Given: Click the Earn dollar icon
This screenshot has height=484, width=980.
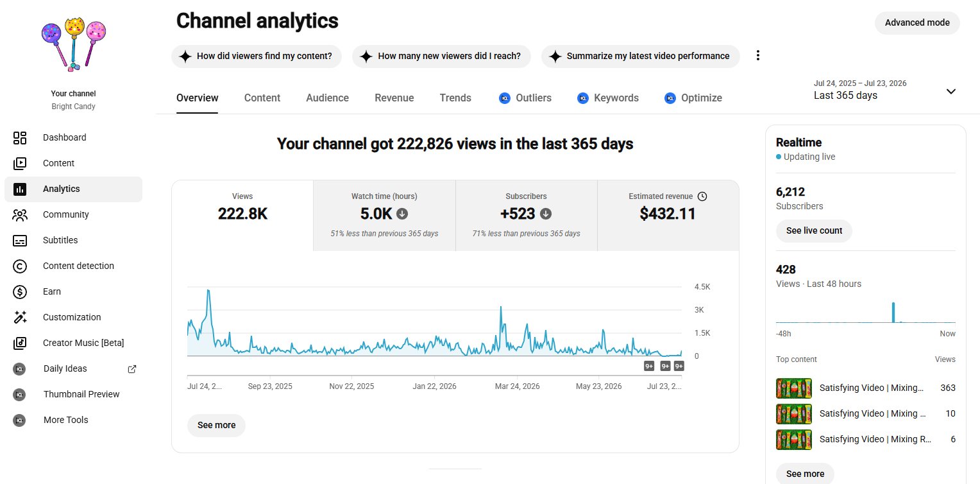Looking at the screenshot, I should [x=20, y=291].
